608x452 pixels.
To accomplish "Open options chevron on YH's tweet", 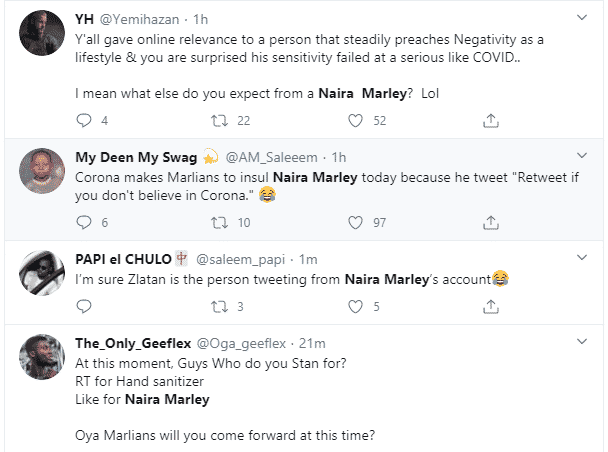I will [x=583, y=17].
